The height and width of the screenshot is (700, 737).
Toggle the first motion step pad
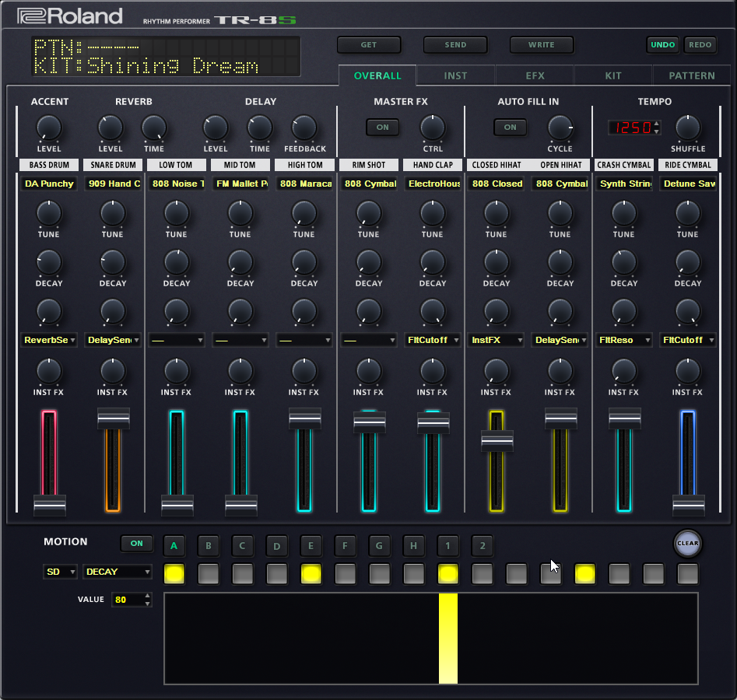click(174, 574)
